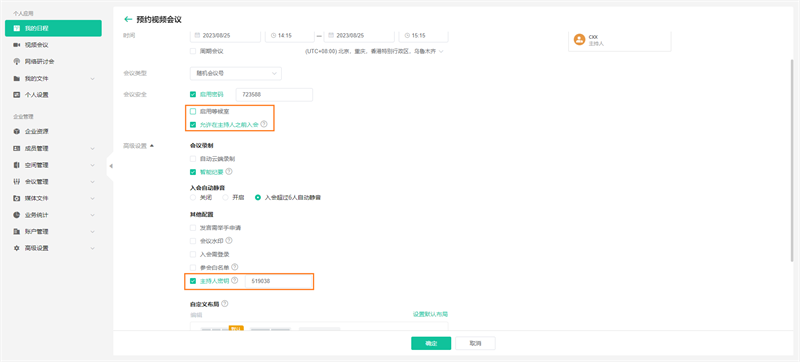Select the 开启 auto-mute radio button
Viewport: 800px width, 362px height.
point(225,197)
